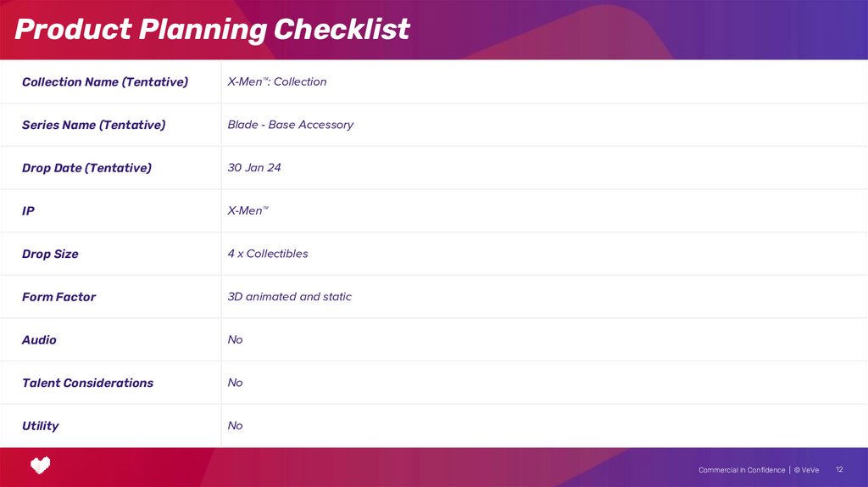Viewport: 868px width, 487px height.
Task: Click the Product Planning Checklist title
Action: click(212, 30)
